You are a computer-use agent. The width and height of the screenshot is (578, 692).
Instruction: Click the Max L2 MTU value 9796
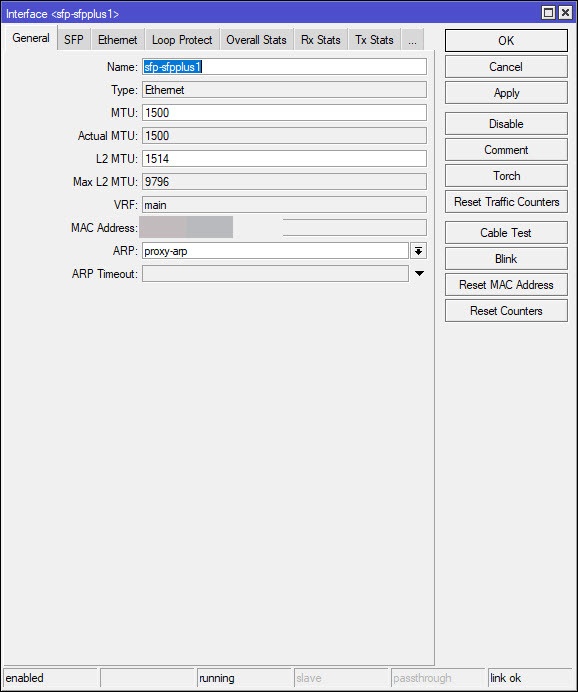point(284,181)
